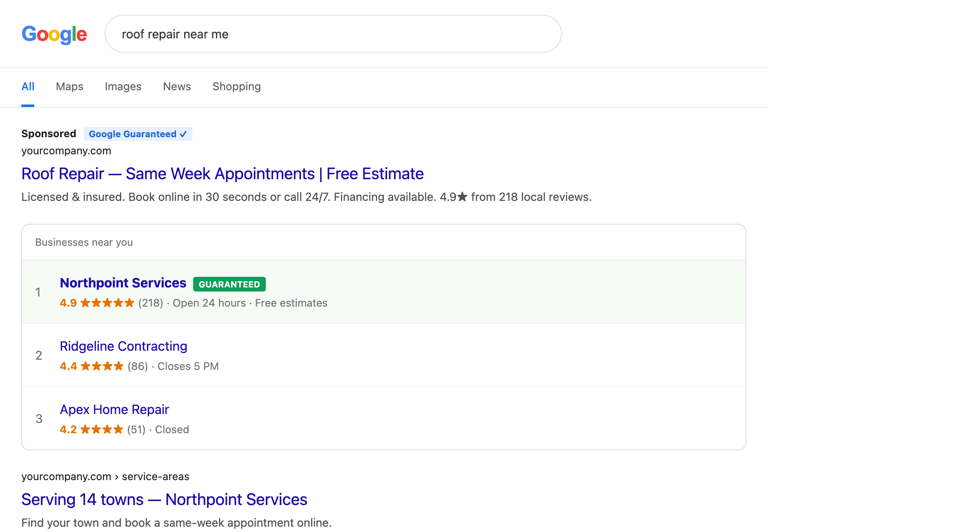This screenshot has width=980, height=532.
Task: Click Northpoint's (218) review count
Action: click(151, 303)
